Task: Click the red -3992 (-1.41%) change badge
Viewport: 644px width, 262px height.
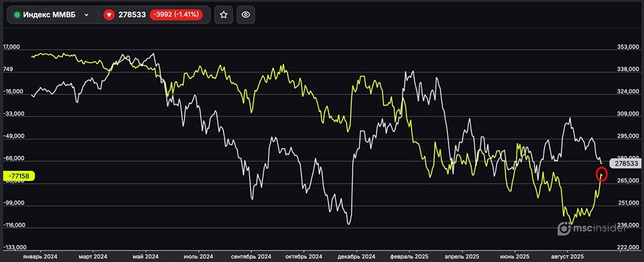Action: tap(176, 15)
